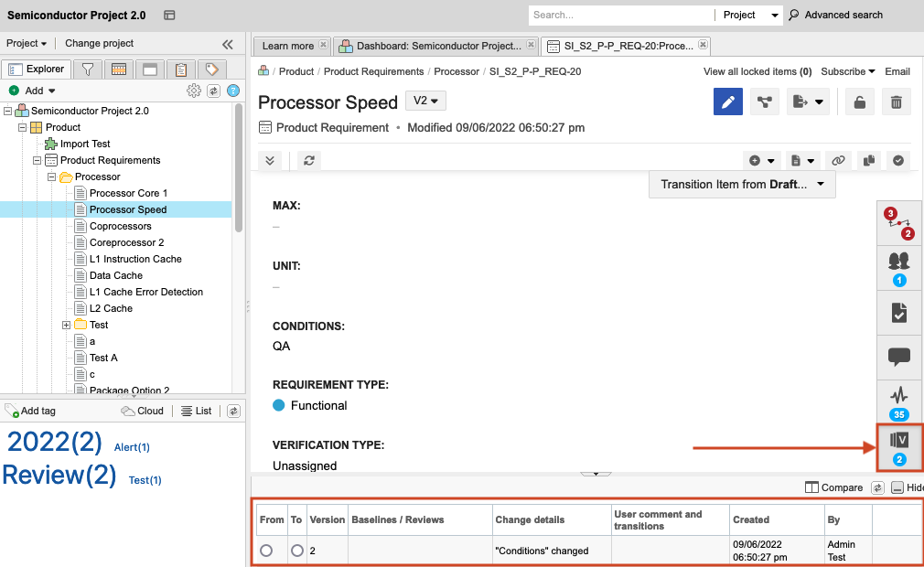
Task: Select the To radio button for version 2
Action: pyautogui.click(x=297, y=551)
